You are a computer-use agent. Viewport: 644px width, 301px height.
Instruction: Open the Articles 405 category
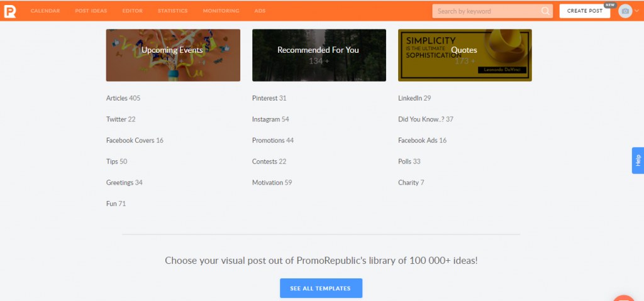(123, 98)
